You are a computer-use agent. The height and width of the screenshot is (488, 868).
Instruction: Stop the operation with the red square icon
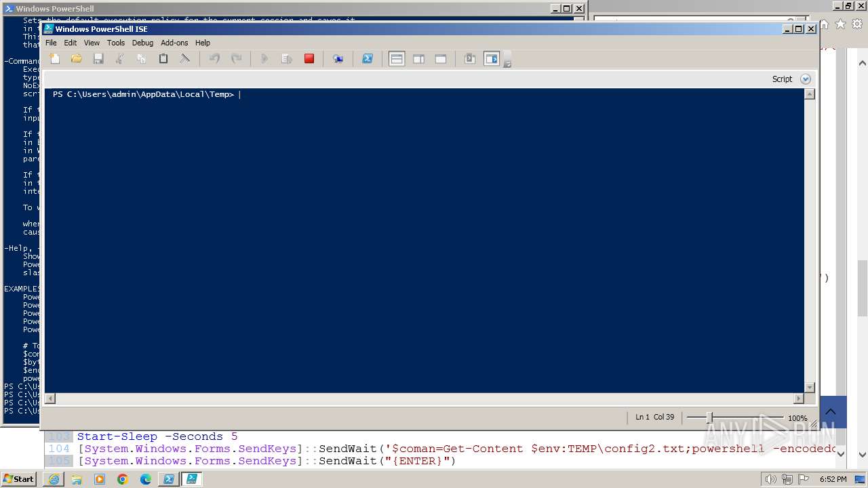click(309, 59)
